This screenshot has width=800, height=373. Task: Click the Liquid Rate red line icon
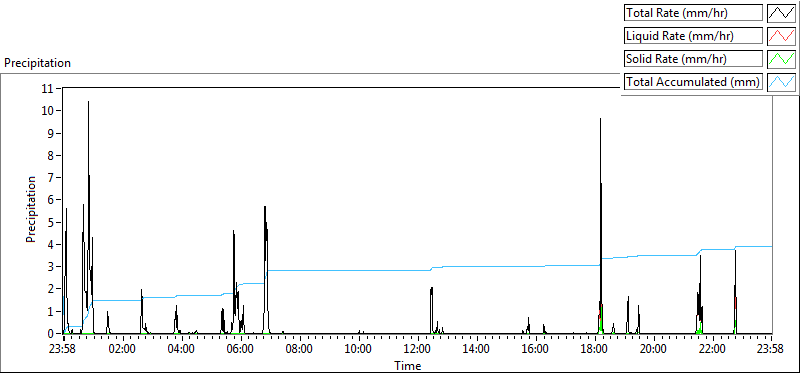point(781,36)
